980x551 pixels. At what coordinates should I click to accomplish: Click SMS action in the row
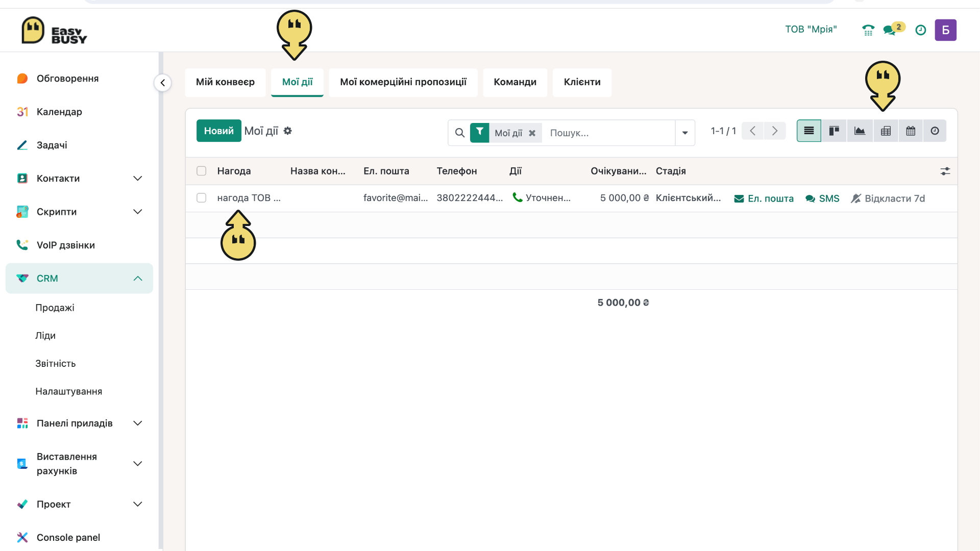click(x=822, y=198)
